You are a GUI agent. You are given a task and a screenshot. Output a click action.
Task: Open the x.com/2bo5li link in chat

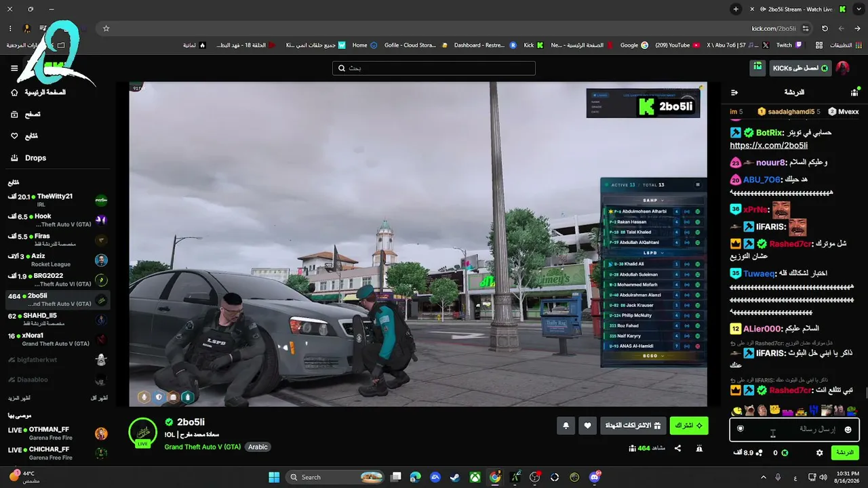tap(768, 146)
